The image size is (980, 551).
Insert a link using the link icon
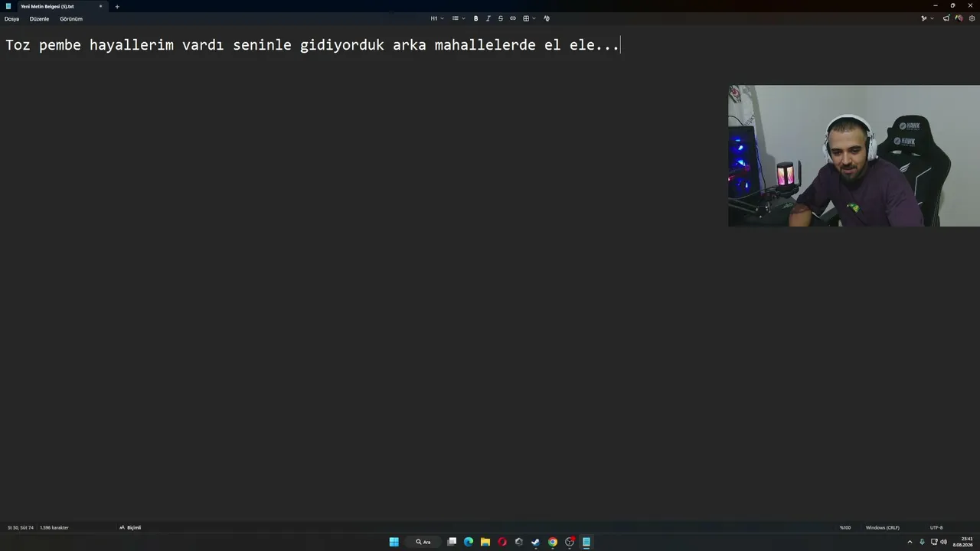513,18
